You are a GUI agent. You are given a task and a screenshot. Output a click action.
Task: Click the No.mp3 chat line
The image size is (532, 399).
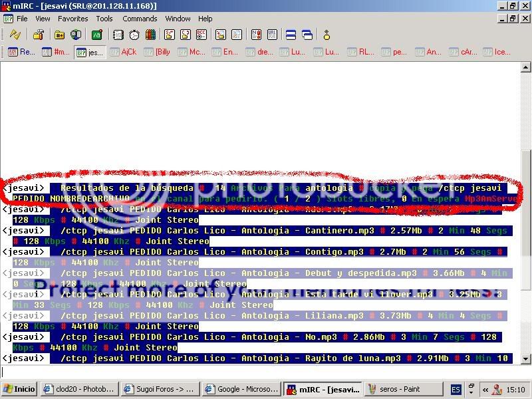click(x=252, y=342)
